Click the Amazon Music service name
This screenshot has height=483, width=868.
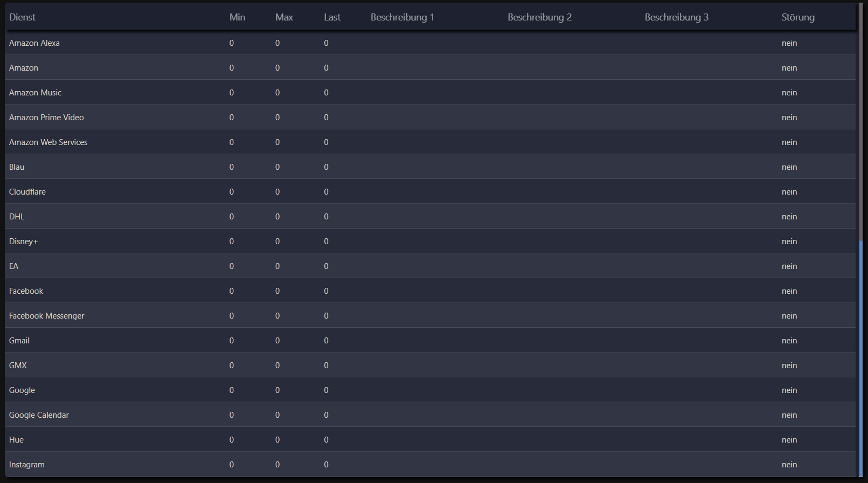tap(35, 93)
